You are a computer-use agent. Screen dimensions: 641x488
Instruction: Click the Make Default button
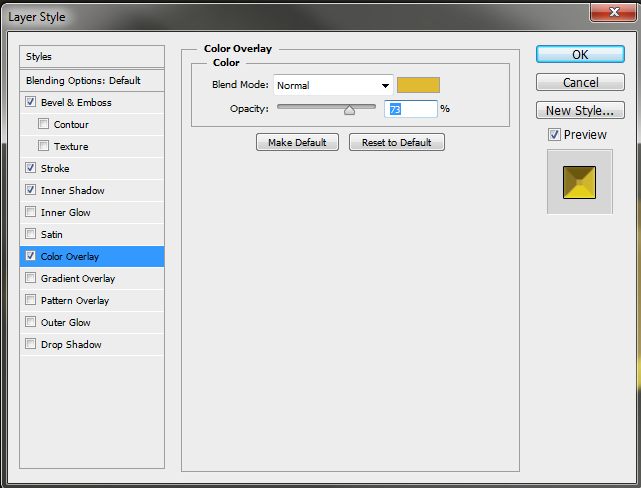tap(297, 142)
